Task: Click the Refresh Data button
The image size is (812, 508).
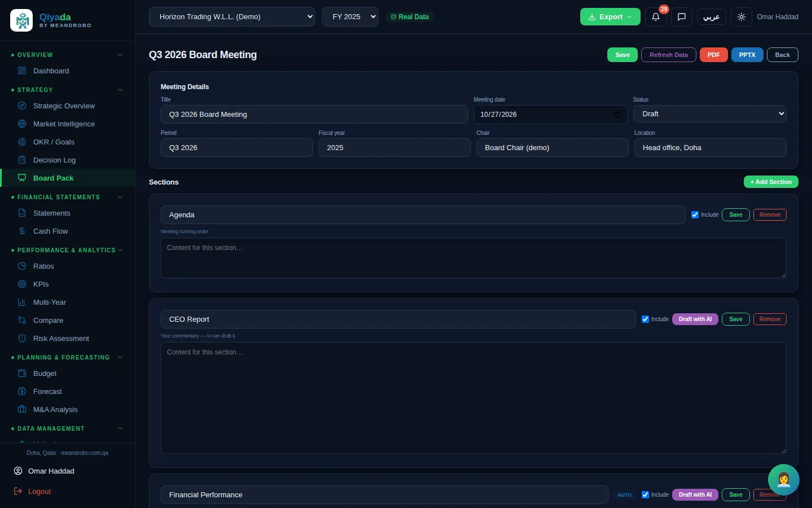Action: (668, 55)
